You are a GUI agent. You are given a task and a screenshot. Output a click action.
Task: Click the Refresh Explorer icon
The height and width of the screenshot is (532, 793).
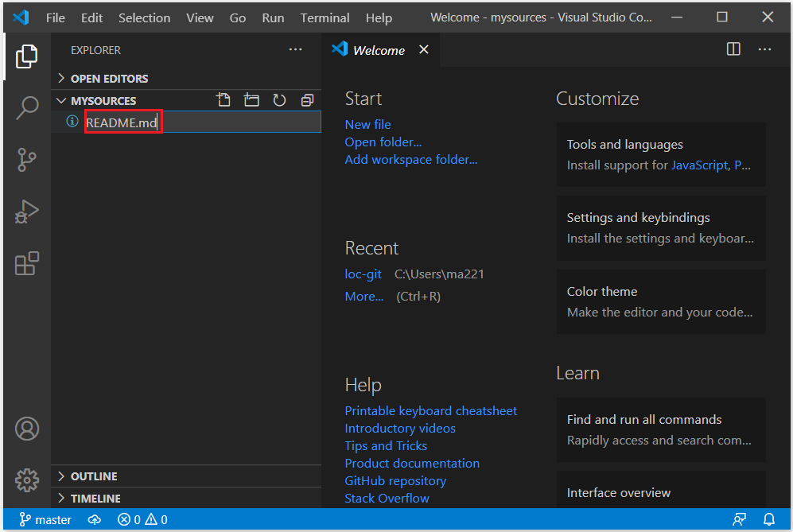pyautogui.click(x=279, y=100)
